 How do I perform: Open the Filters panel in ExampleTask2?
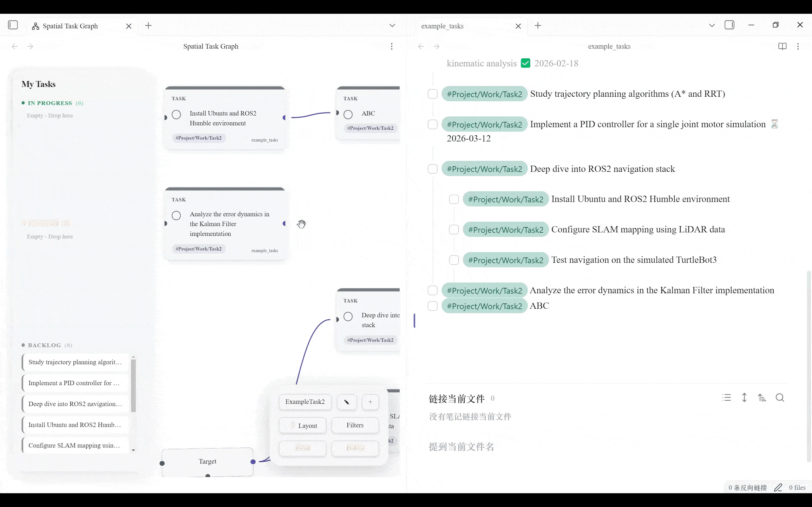click(355, 425)
